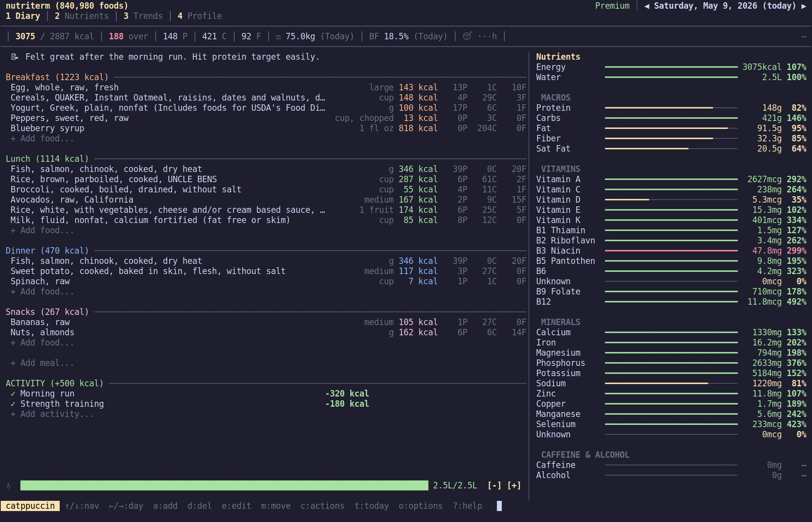Go to previous day arrow
This screenshot has width=812, height=522.
click(647, 6)
